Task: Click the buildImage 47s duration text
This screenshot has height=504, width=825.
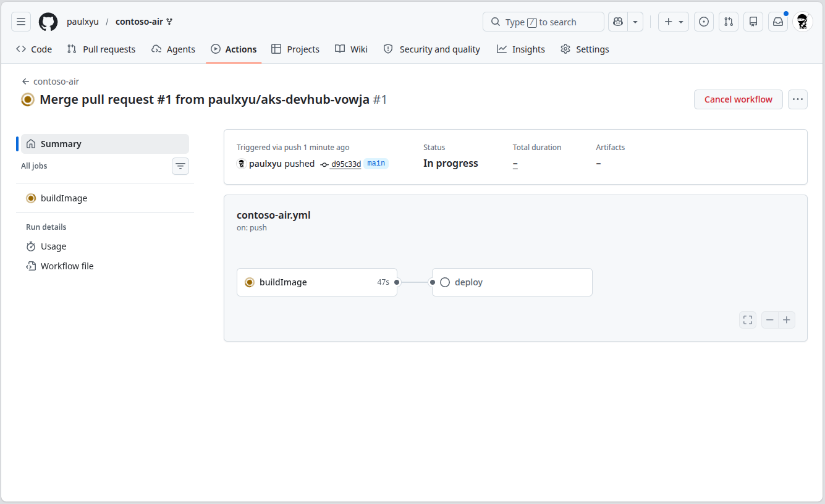Action: point(383,282)
